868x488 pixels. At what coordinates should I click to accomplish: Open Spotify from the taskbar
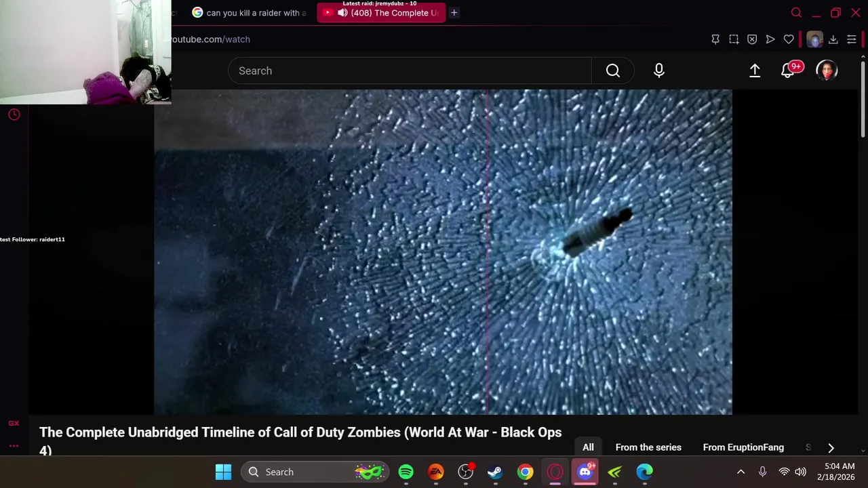tap(406, 472)
